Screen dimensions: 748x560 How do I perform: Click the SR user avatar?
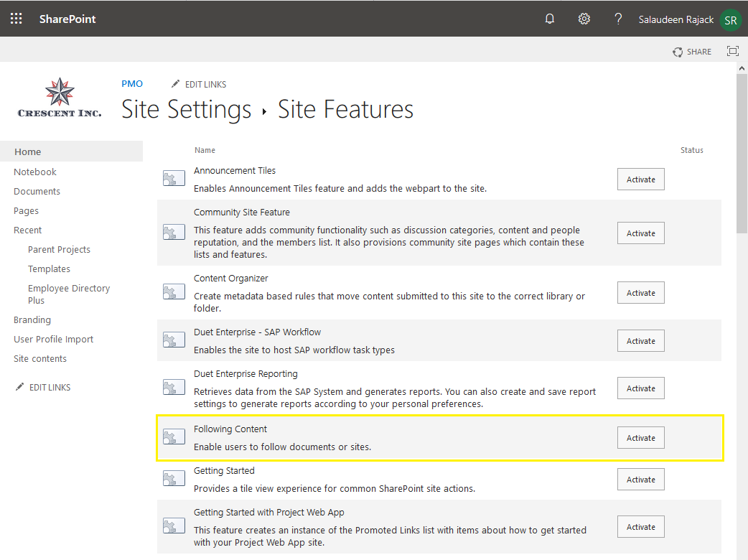click(x=730, y=19)
